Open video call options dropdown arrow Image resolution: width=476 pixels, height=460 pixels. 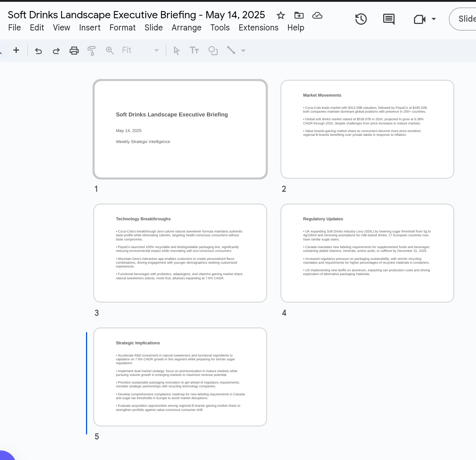point(434,19)
